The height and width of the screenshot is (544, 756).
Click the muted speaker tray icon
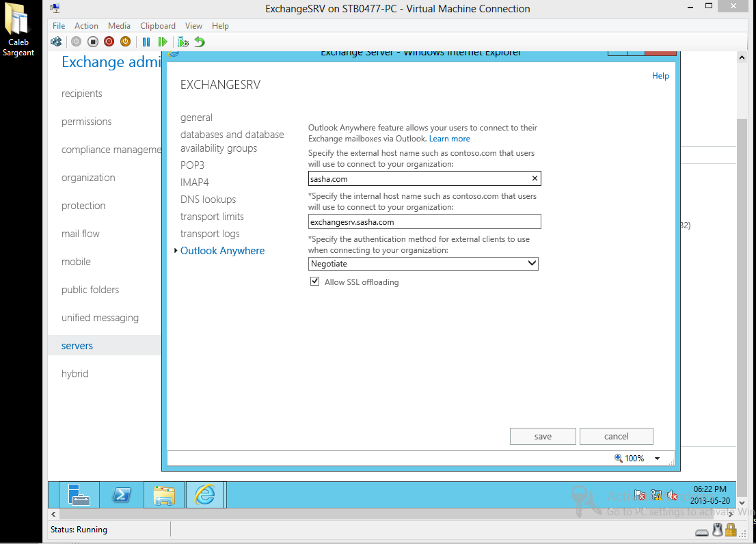pos(672,495)
